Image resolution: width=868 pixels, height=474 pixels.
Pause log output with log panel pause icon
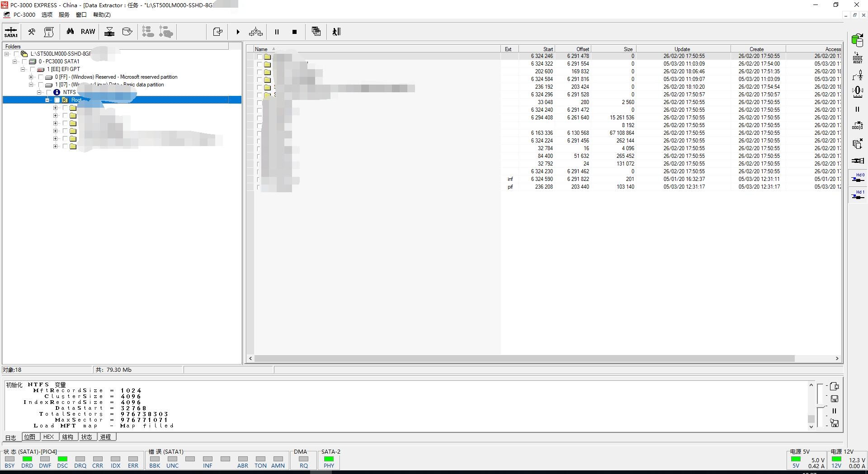tap(835, 411)
